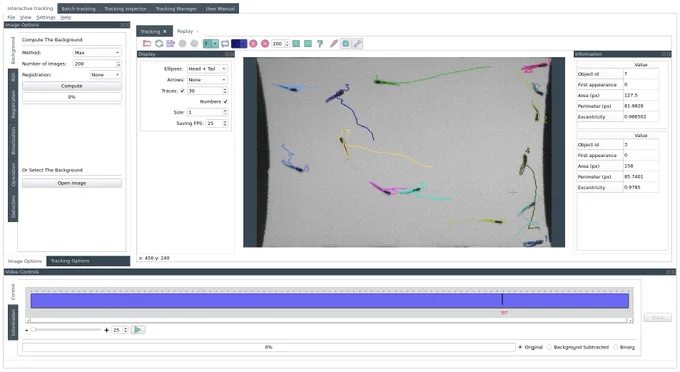The image size is (680, 372).
Task: Click the first pink delete X icon
Action: [x=253, y=43]
